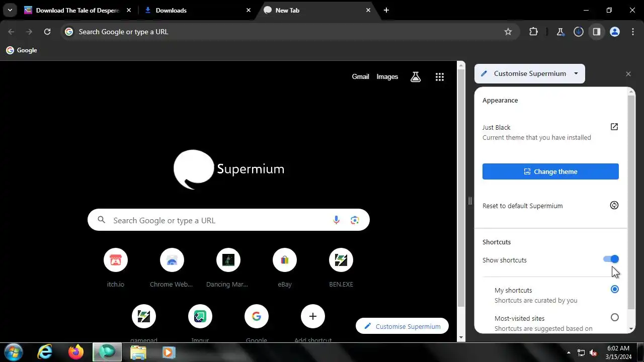The image size is (644, 362).
Task: Turn off the Show shortcuts switch
Action: [x=611, y=259]
